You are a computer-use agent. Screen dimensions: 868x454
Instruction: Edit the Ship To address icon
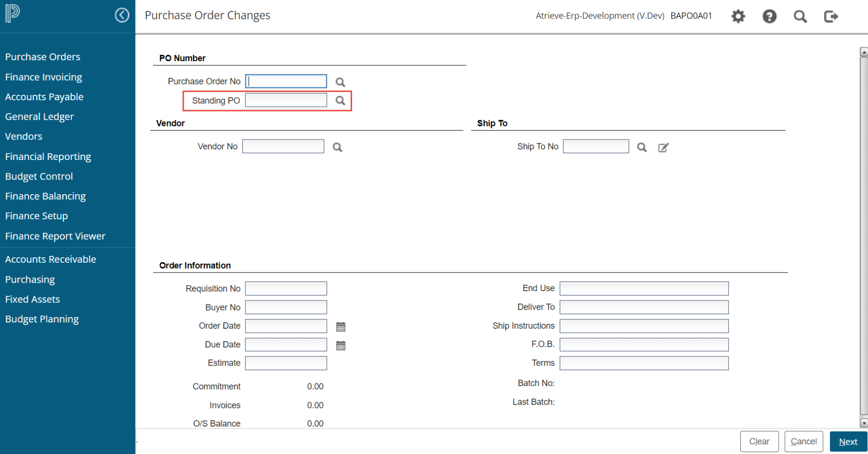663,147
